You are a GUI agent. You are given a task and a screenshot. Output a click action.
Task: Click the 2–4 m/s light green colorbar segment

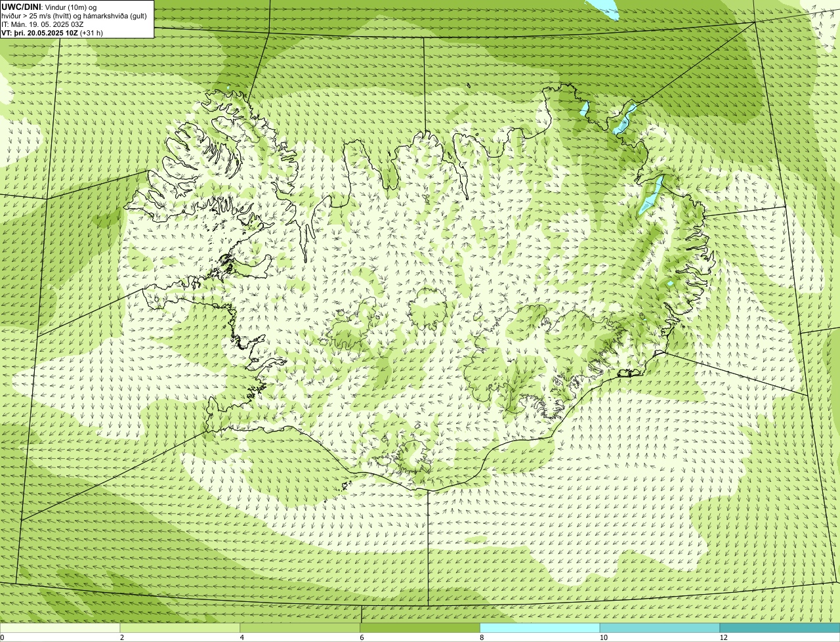[x=180, y=628]
